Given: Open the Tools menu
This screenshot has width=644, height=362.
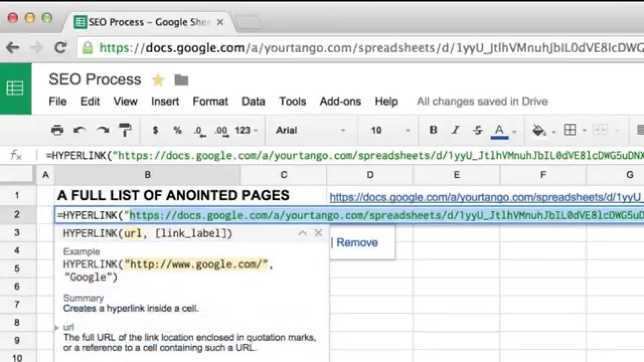Looking at the screenshot, I should 292,102.
